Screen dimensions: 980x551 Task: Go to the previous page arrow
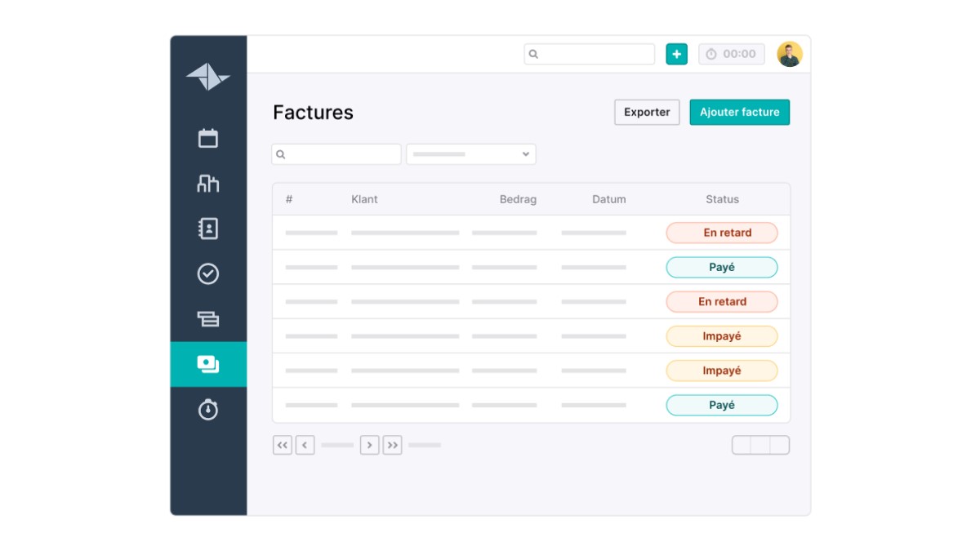[305, 445]
